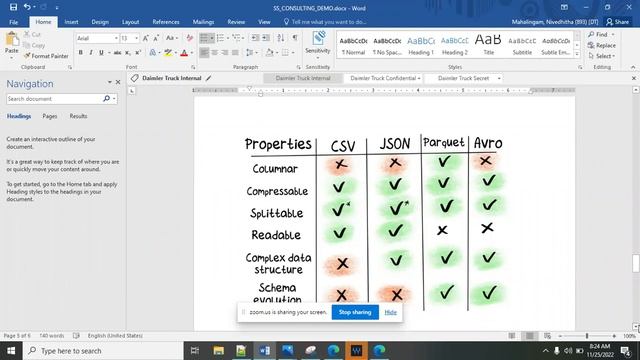Click the Save icon in title bar
The height and width of the screenshot is (360, 640).
[x=13, y=7]
